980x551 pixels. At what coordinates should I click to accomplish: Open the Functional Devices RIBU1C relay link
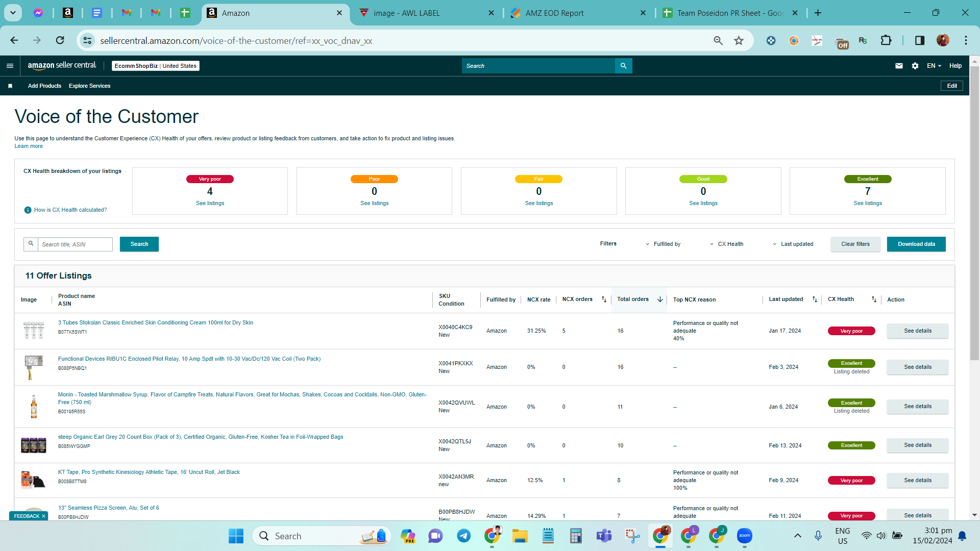189,359
